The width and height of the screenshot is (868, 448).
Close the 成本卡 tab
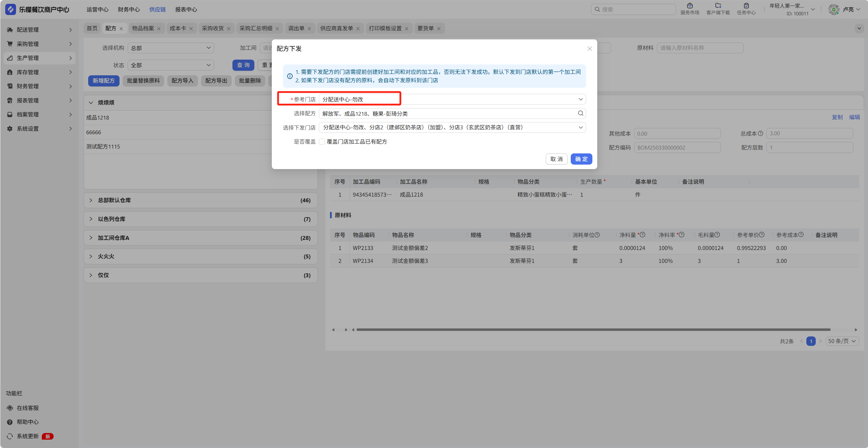191,29
